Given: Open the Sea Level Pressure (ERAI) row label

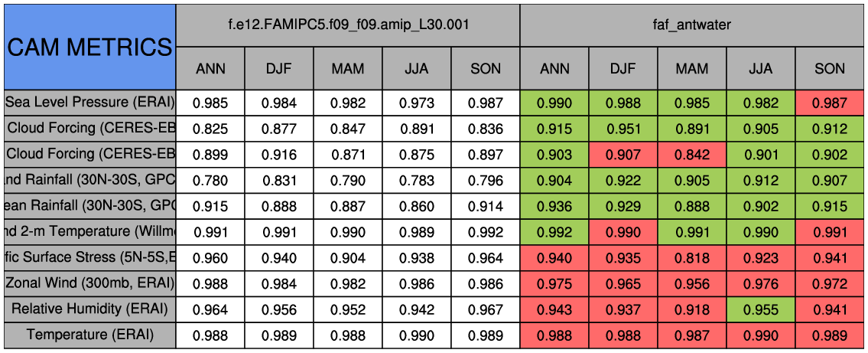Looking at the screenshot, I should click(89, 103).
